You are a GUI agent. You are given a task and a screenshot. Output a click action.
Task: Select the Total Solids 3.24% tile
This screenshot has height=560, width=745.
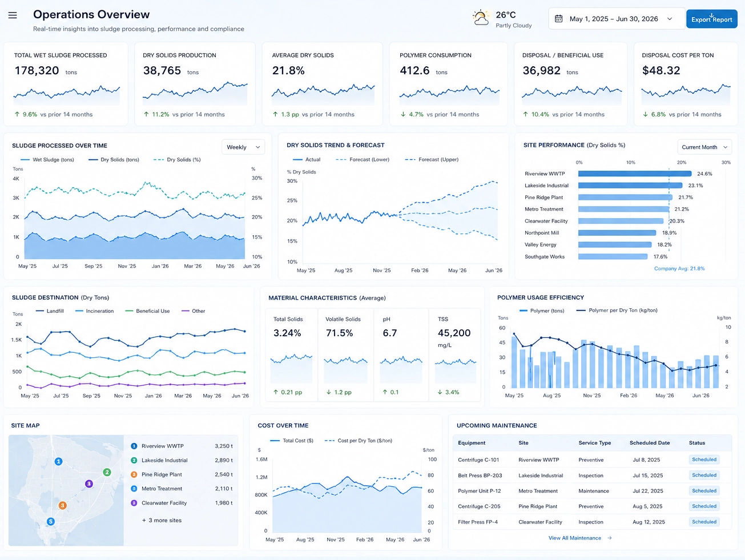291,354
